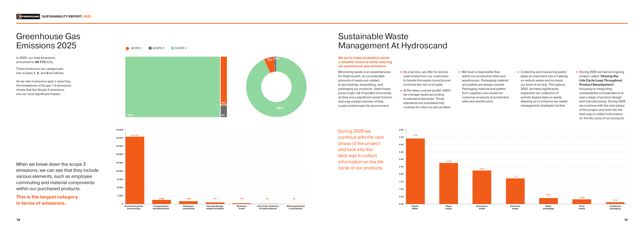Click the page number 19

point(626,220)
